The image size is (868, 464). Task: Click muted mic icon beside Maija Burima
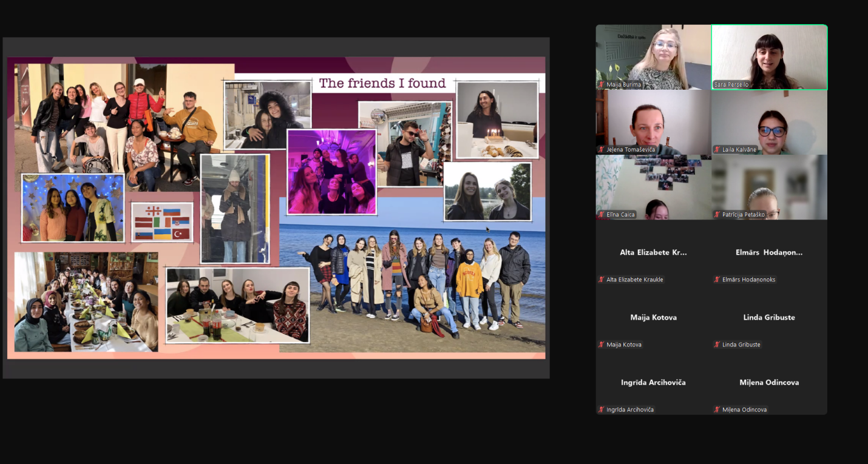point(602,85)
